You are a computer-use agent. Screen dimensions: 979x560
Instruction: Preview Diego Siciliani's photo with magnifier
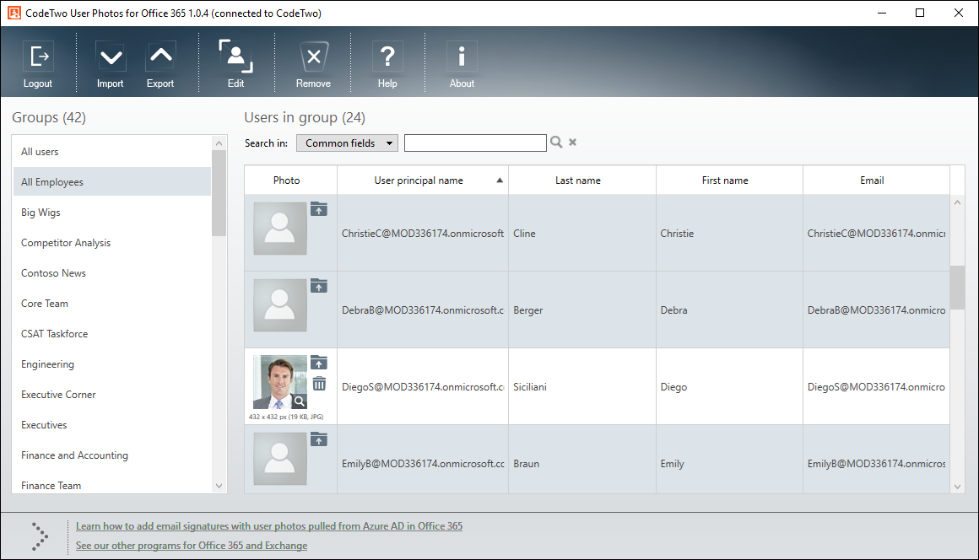(x=299, y=401)
